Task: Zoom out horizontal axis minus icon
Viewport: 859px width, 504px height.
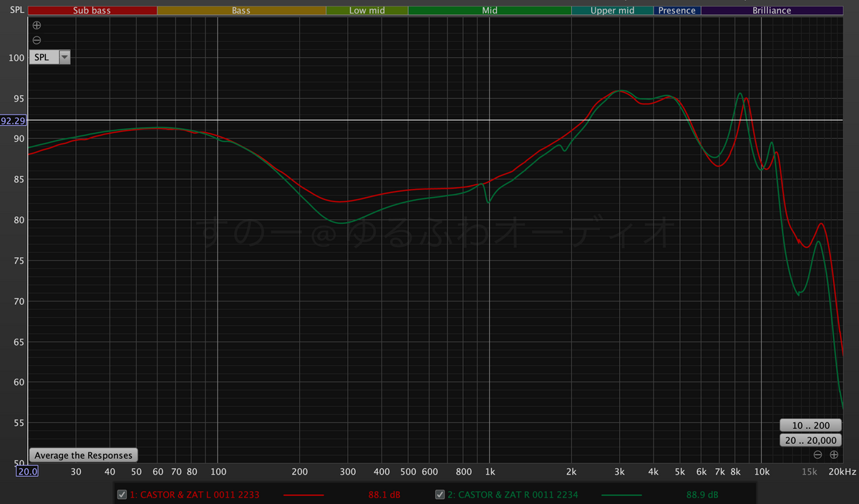Action: 817,455
